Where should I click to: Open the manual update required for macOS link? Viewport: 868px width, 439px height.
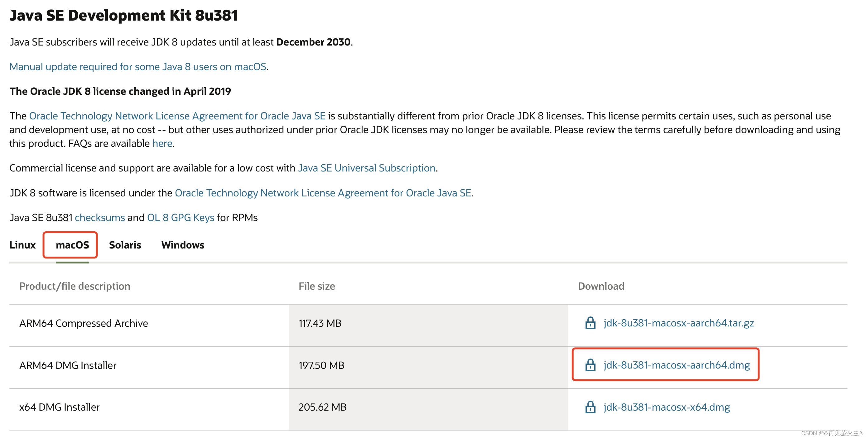click(x=138, y=67)
